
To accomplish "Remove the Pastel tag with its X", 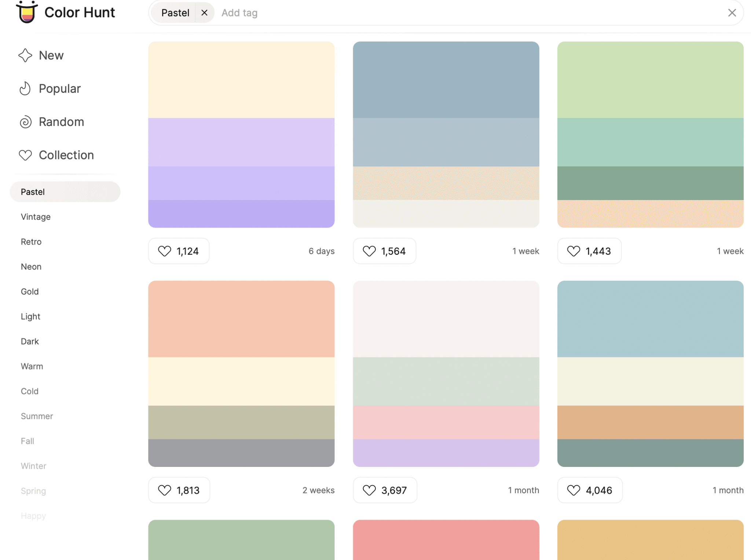I will coord(204,13).
